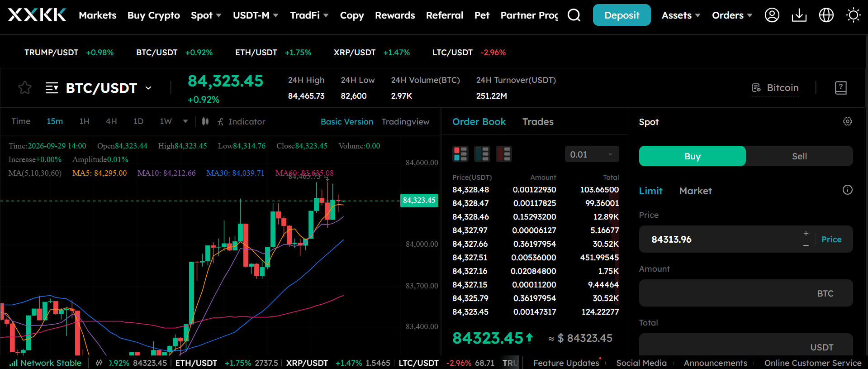Open the 0.01 price precision dropdown
This screenshot has height=369, width=868.
[592, 154]
